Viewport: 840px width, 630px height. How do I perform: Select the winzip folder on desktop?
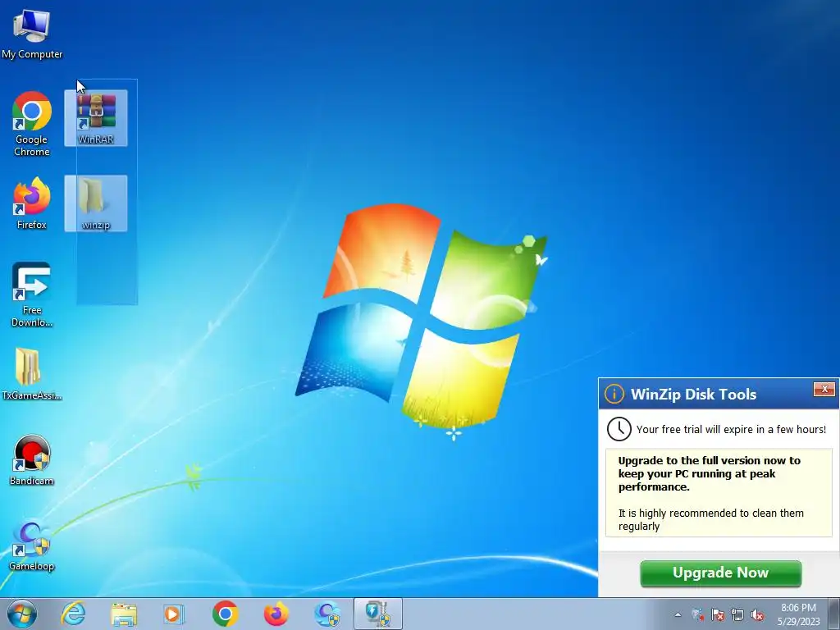click(x=96, y=203)
